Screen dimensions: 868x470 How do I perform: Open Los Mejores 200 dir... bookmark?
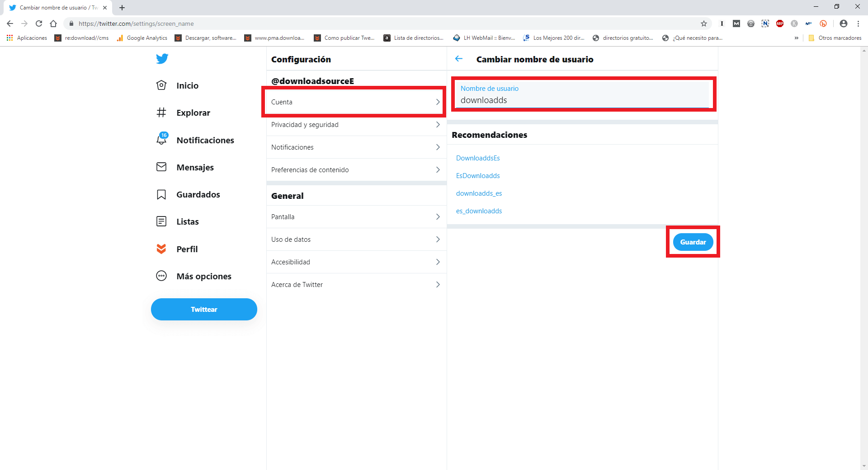point(554,38)
